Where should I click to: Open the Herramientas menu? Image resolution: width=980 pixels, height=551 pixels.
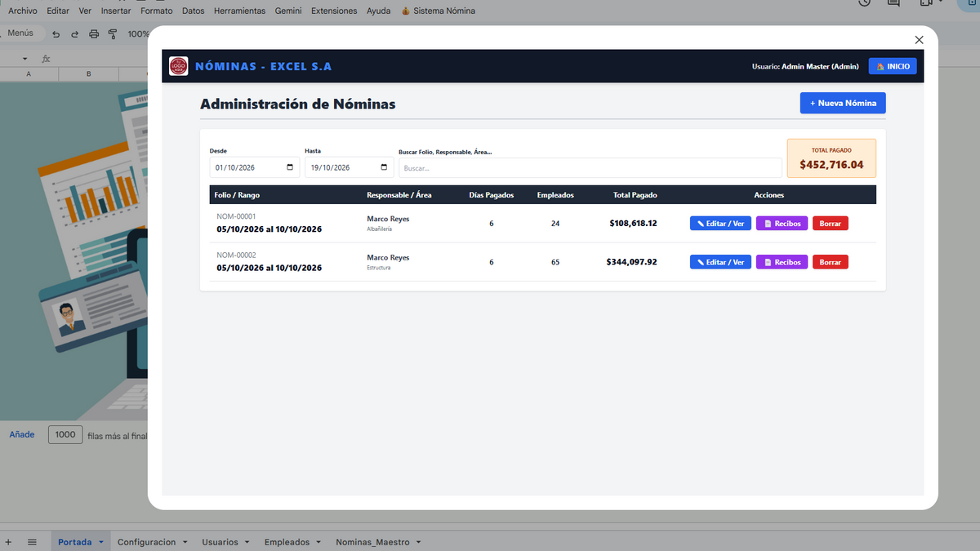(x=239, y=11)
